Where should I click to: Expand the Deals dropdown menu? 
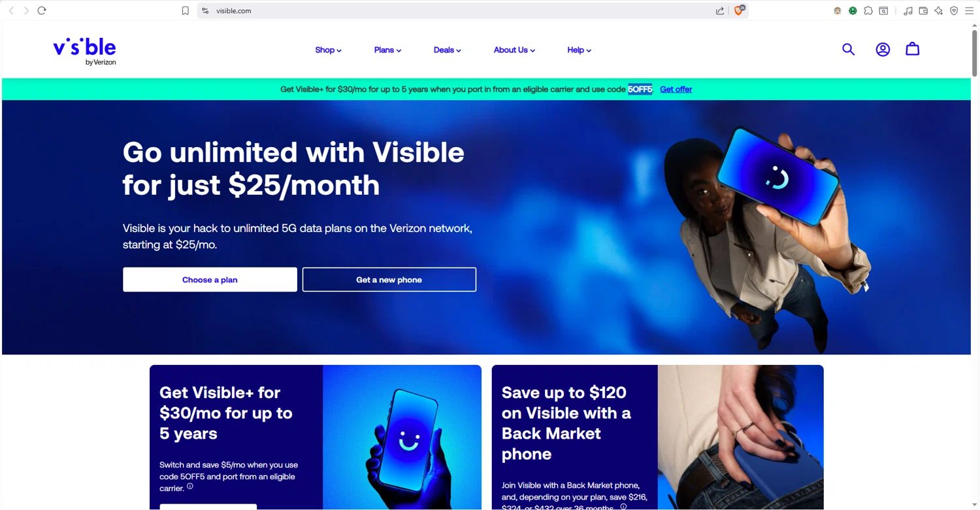(448, 50)
